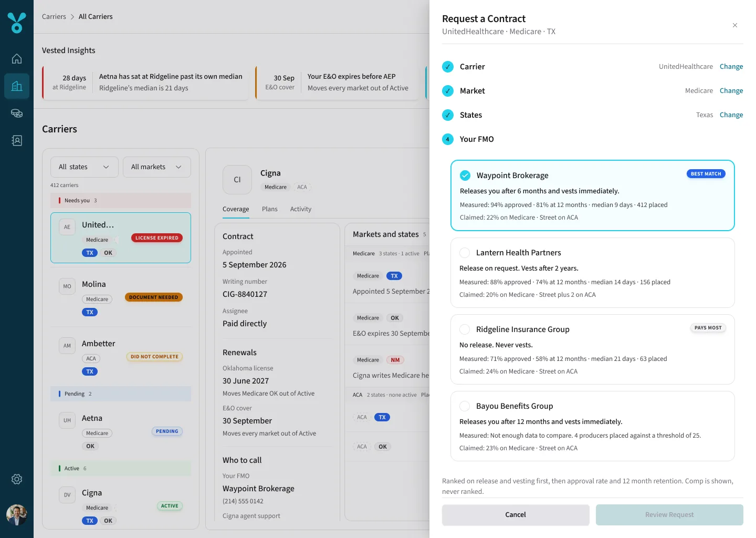Viewport: 756px width, 538px height.
Task: Open the All states dropdown
Action: click(x=85, y=167)
